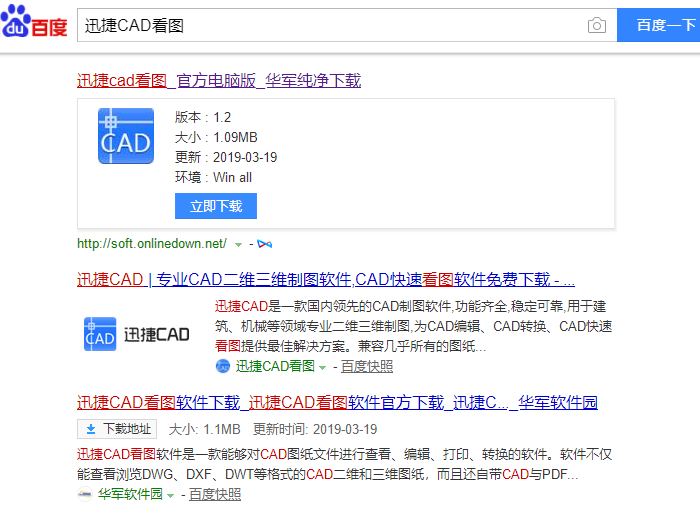Click round site icon beside 迅捷CAD看图 source
The image size is (700, 515).
pyautogui.click(x=223, y=366)
